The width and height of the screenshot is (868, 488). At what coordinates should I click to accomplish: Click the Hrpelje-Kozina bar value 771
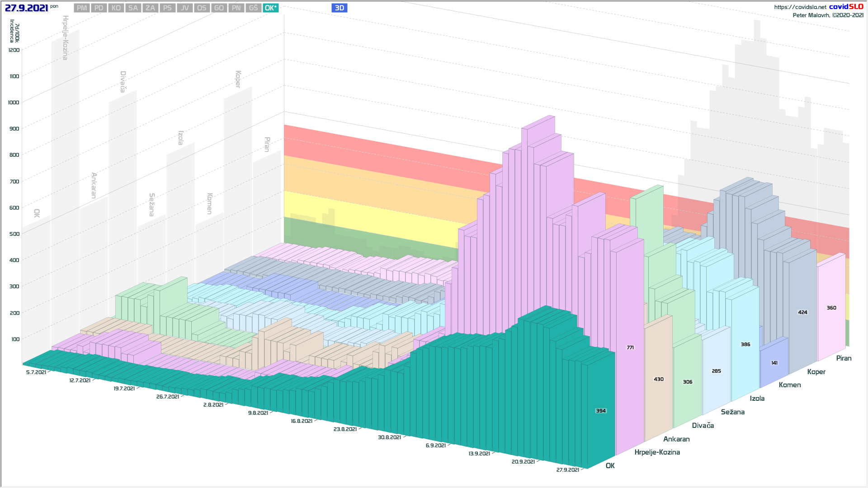(x=630, y=347)
